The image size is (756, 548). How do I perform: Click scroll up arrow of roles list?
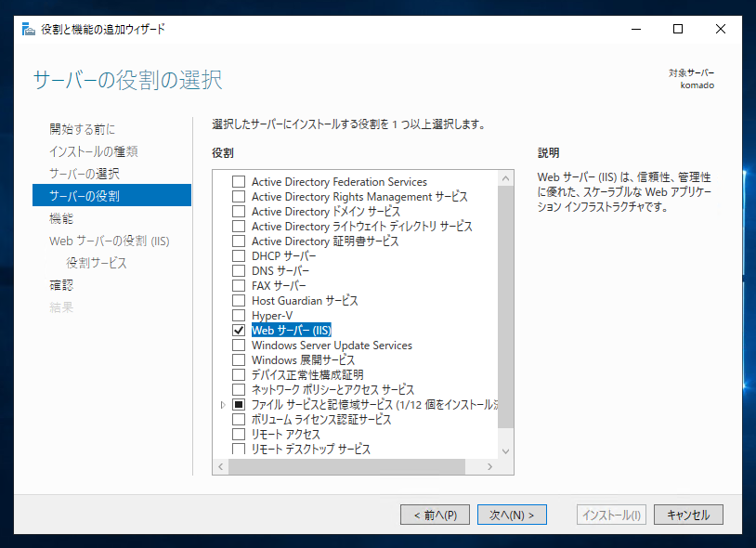[505, 178]
